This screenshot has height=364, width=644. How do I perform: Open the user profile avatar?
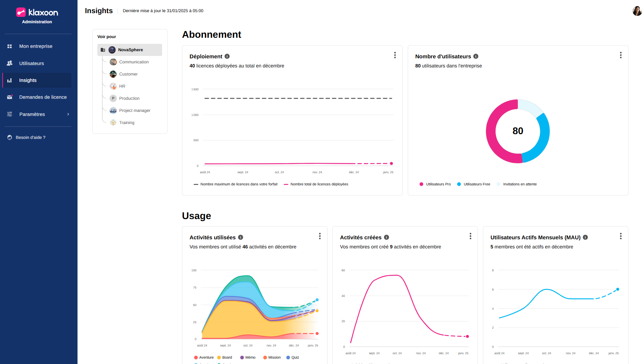[x=637, y=11]
